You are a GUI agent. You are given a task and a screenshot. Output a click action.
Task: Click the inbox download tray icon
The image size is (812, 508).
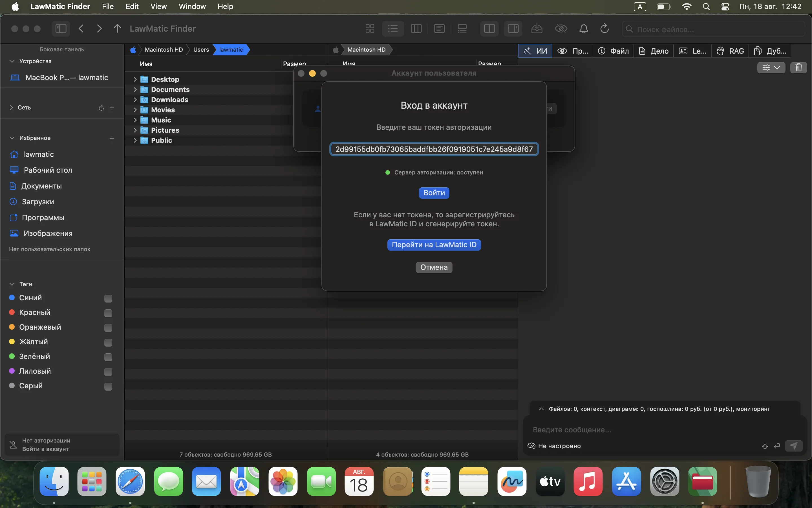pyautogui.click(x=537, y=29)
